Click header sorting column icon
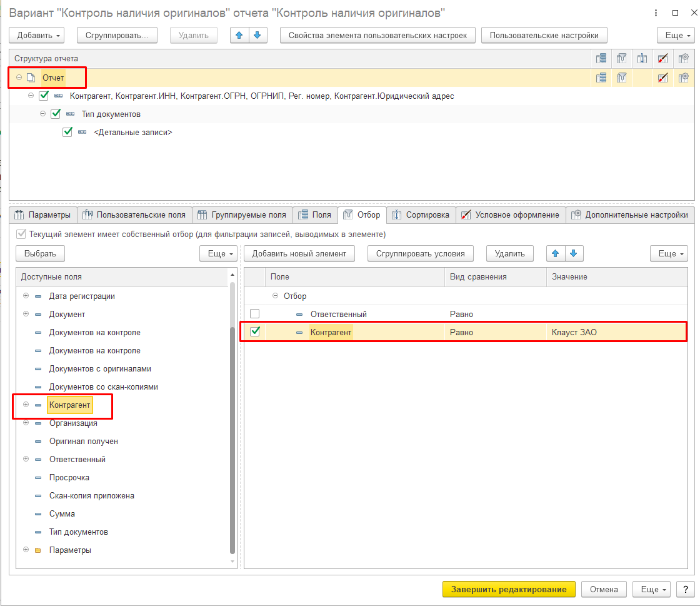This screenshot has width=700, height=606. (642, 59)
